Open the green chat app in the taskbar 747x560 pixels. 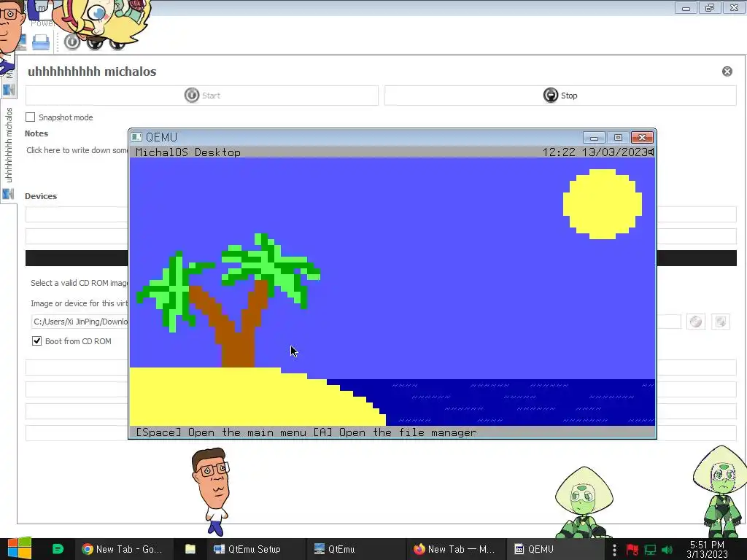58,549
